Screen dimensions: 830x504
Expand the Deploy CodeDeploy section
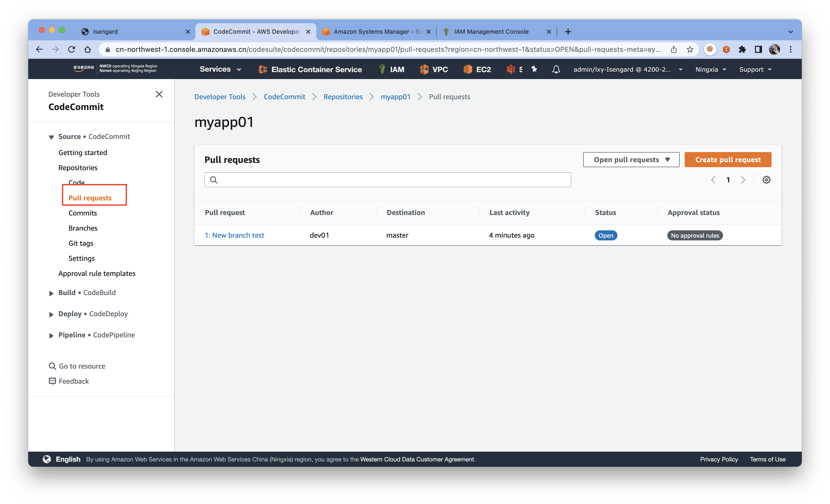tap(51, 314)
